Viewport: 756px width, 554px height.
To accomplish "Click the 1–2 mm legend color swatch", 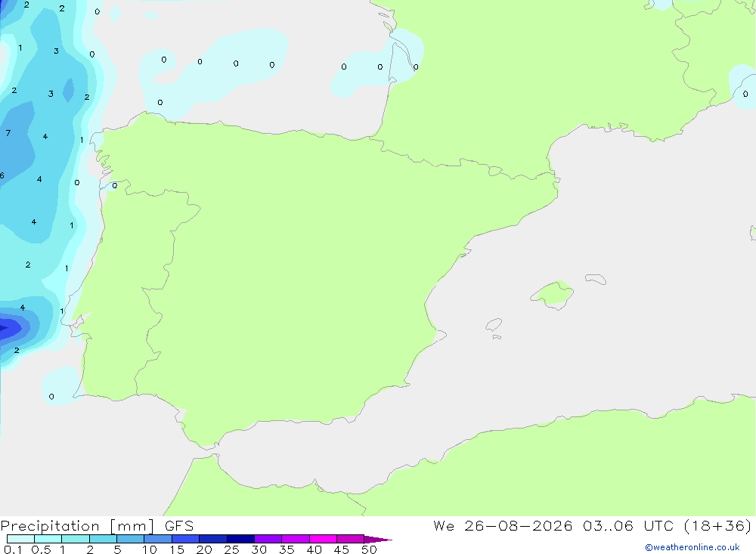I will [76, 539].
